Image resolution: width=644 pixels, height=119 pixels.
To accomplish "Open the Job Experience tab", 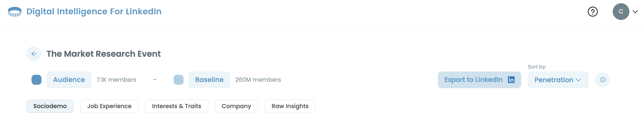I will coord(109,106).
